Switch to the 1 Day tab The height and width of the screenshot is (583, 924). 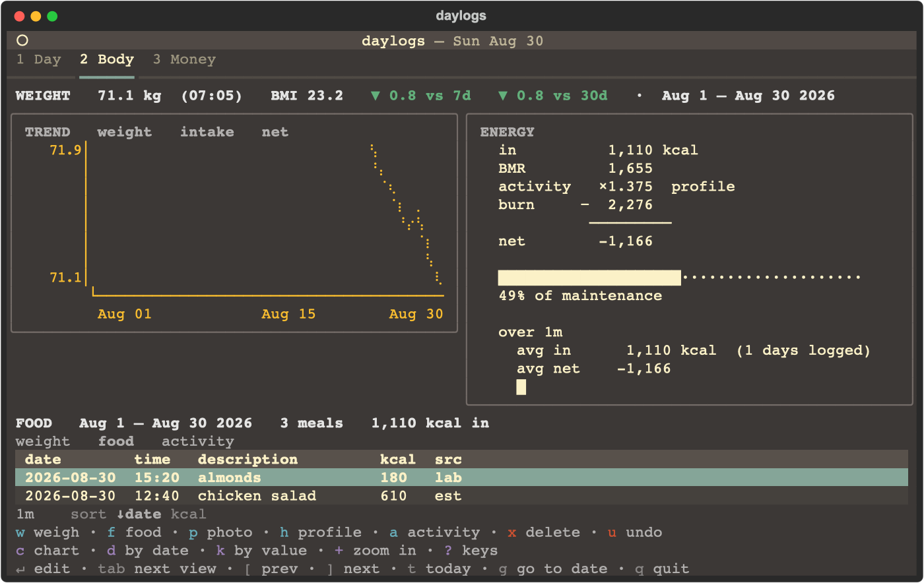38,59
